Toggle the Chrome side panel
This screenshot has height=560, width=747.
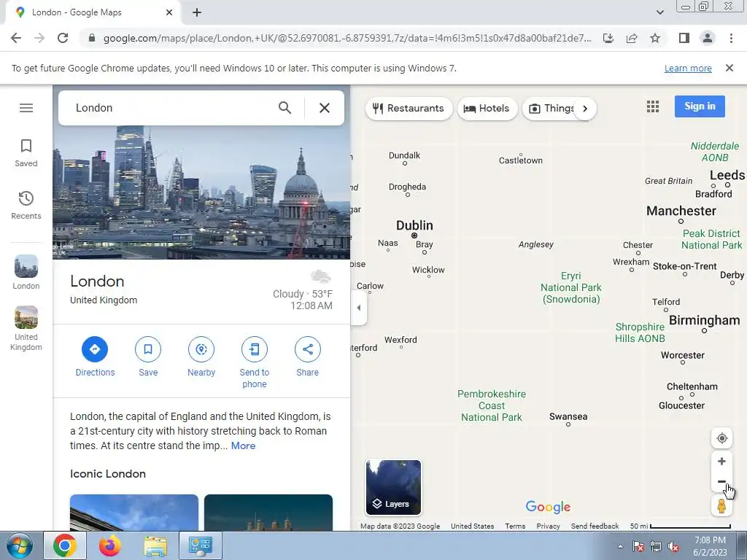[684, 38]
